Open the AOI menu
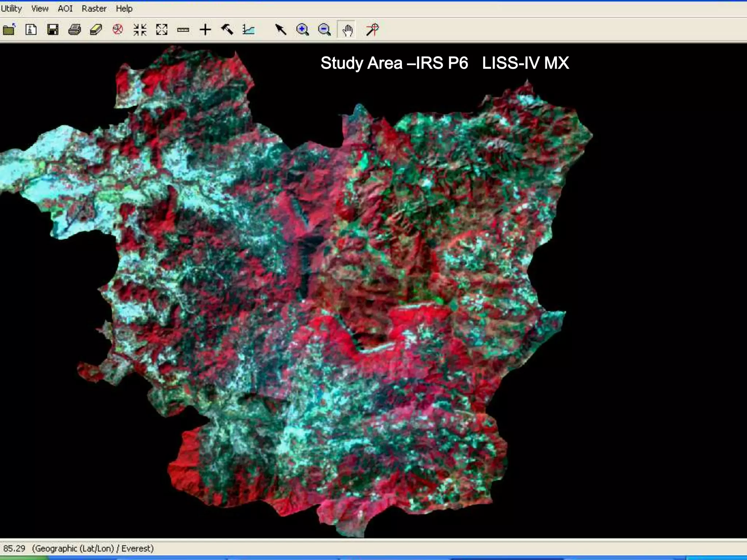 (65, 8)
